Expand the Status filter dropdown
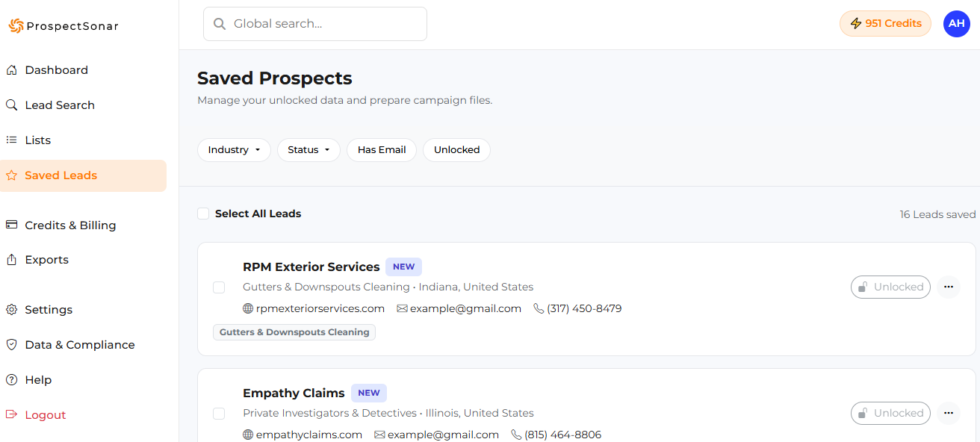The image size is (980, 442). [308, 150]
